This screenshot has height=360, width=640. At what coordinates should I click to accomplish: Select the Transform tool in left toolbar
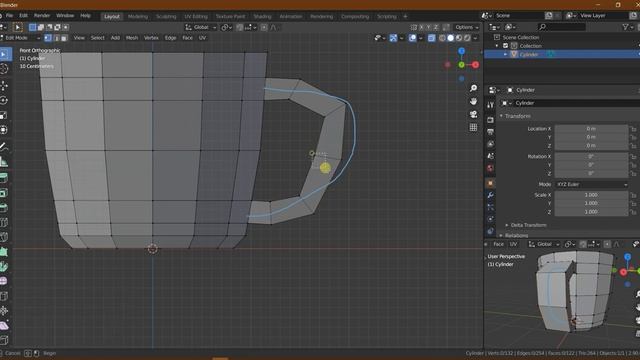pos(4,130)
